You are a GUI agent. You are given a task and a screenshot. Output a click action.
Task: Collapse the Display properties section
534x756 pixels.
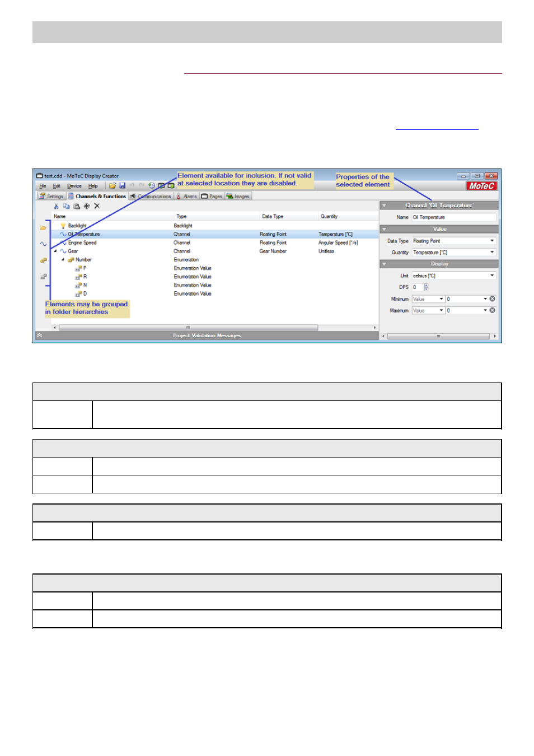point(384,264)
